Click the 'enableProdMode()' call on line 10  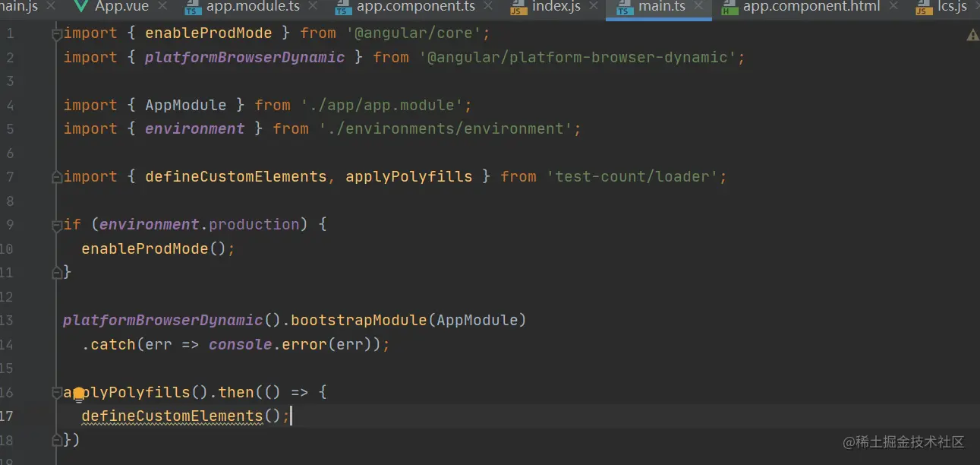pos(154,248)
